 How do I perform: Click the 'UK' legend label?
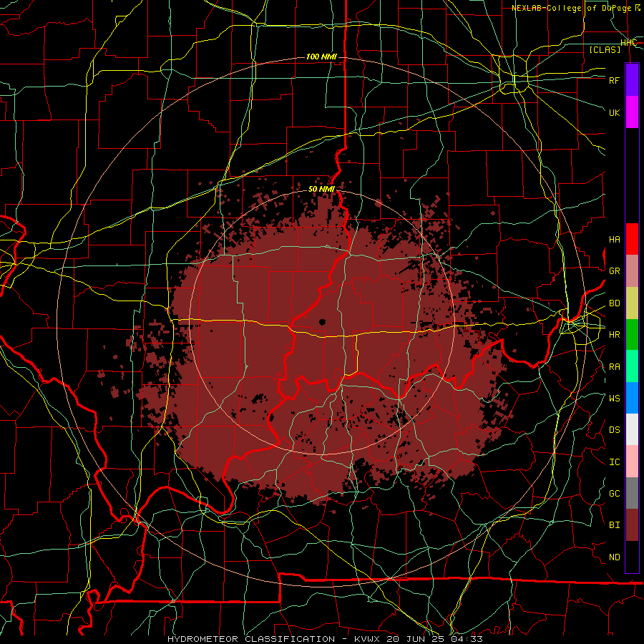tap(615, 112)
